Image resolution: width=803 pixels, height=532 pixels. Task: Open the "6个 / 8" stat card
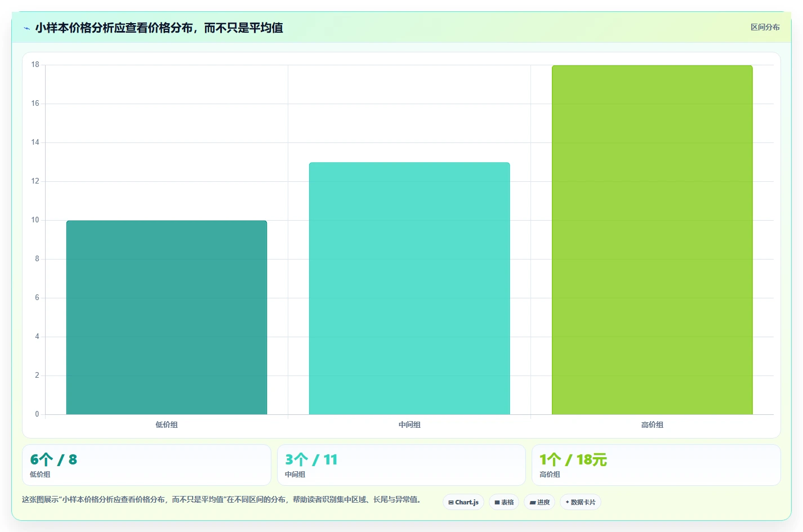pyautogui.click(x=146, y=465)
